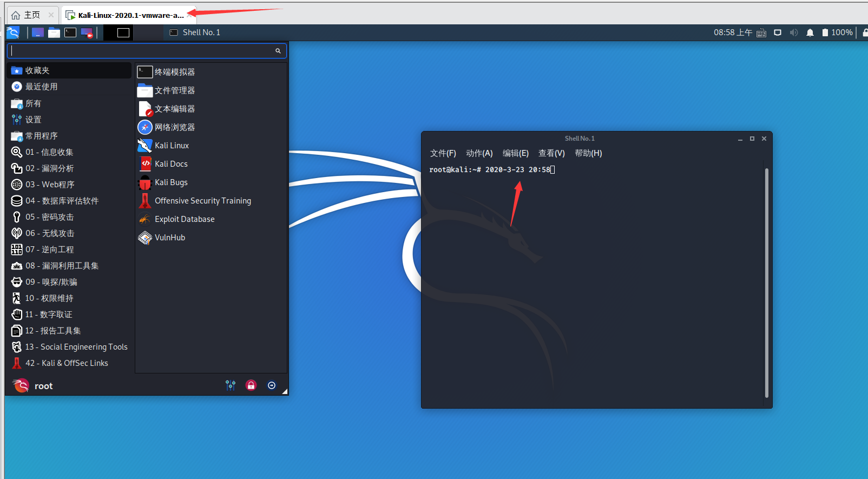Open the 动作(A) menu in Shell window

479,153
